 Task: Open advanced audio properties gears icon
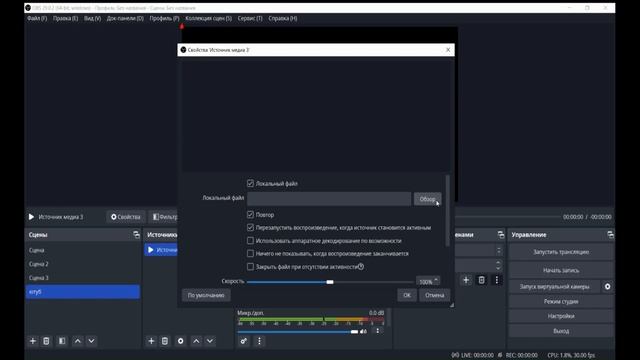point(244,341)
